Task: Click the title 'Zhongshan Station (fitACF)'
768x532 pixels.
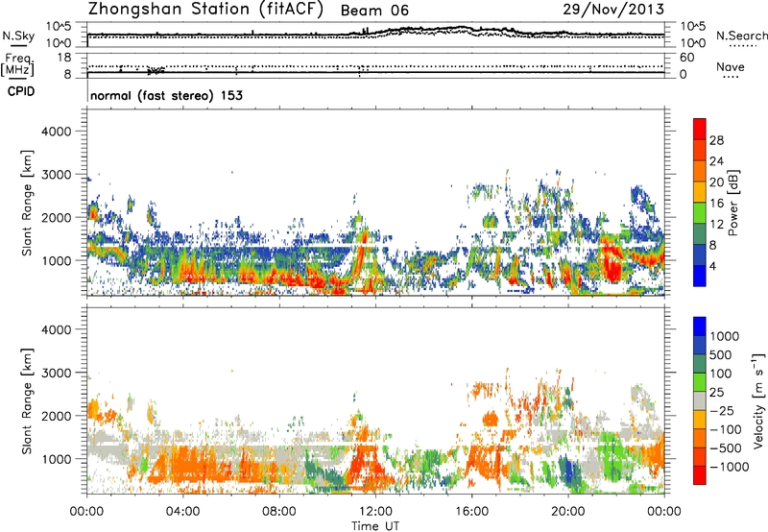Action: click(205, 10)
